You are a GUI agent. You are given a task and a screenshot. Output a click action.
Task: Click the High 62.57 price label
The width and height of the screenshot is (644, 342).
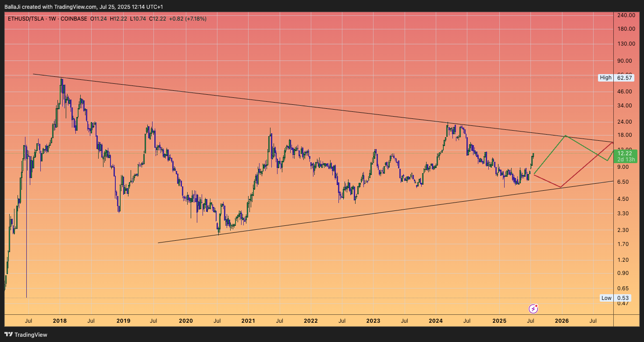(x=616, y=78)
